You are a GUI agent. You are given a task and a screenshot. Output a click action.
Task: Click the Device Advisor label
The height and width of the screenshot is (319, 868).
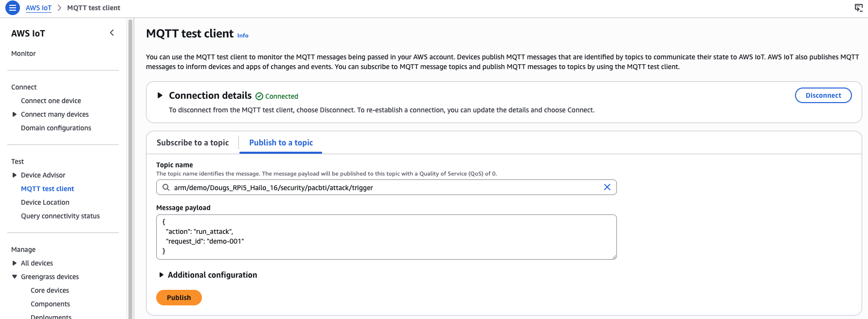[x=43, y=175]
